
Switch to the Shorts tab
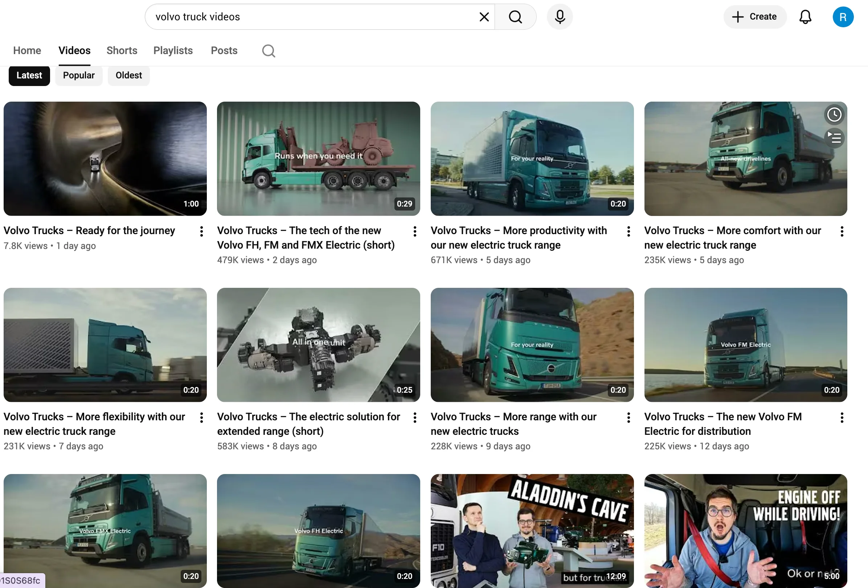click(x=122, y=50)
